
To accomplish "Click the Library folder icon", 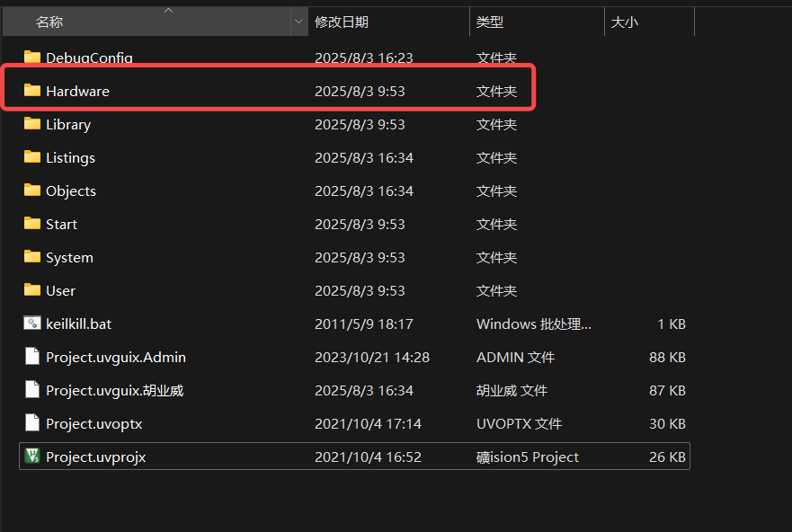I will pos(32,124).
